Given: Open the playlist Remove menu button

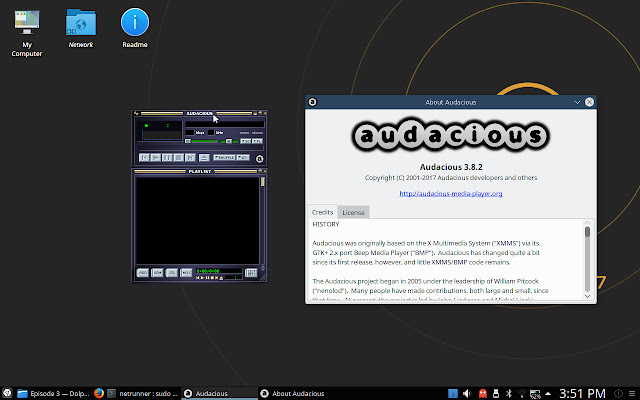Looking at the screenshot, I should (x=157, y=273).
